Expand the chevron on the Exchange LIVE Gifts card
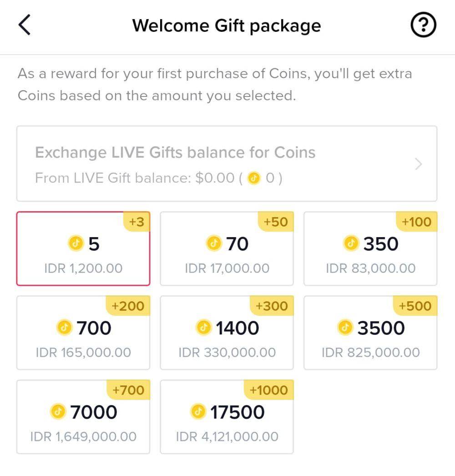455x476 pixels. pyautogui.click(x=419, y=164)
